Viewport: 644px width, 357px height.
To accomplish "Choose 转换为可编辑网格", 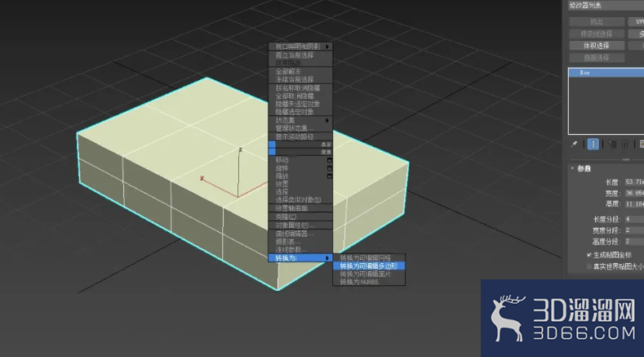I will click(369, 258).
